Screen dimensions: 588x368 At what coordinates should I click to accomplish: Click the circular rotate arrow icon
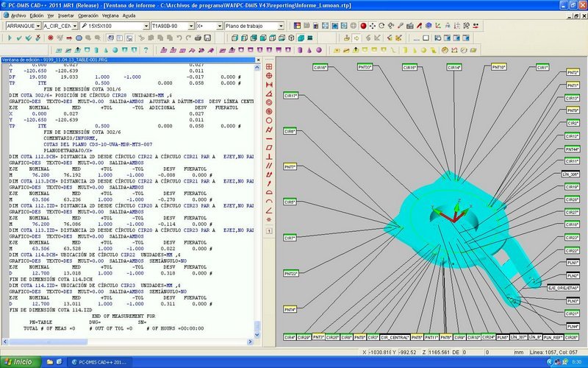[x=381, y=26]
